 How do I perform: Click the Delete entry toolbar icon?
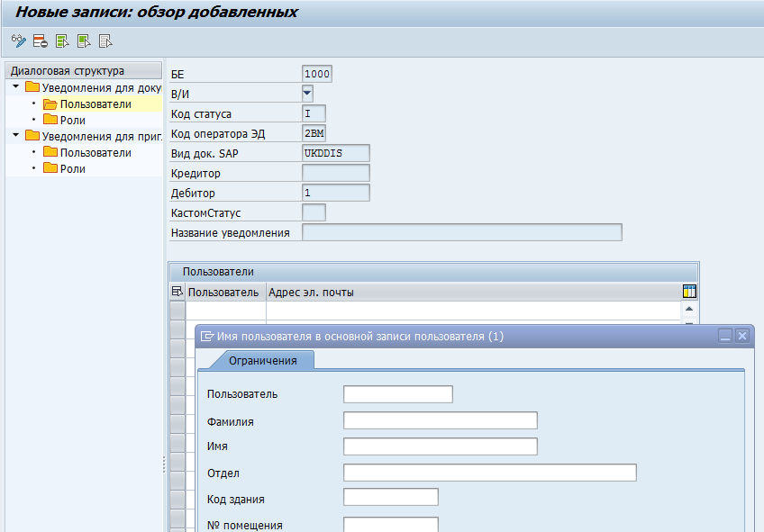click(x=41, y=41)
